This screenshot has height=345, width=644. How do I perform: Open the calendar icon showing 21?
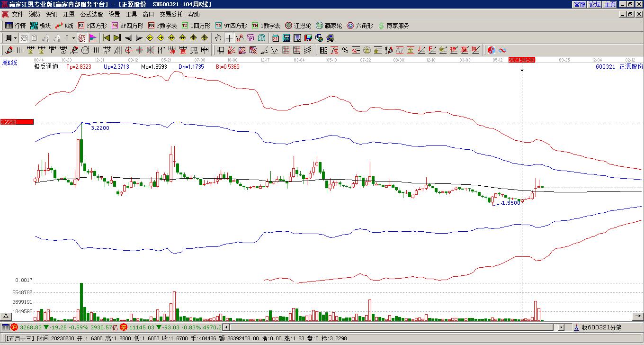276,38
